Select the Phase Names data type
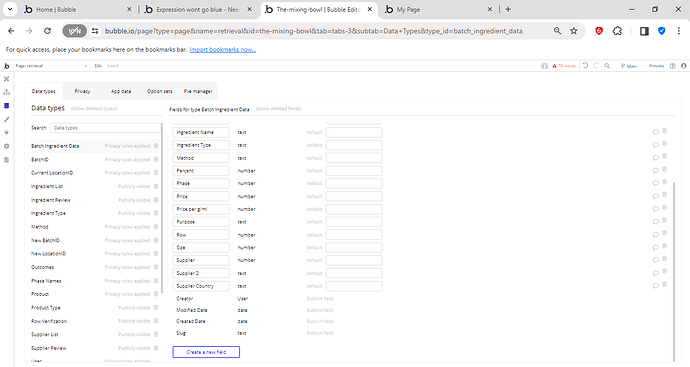The image size is (690, 367). pos(46,281)
